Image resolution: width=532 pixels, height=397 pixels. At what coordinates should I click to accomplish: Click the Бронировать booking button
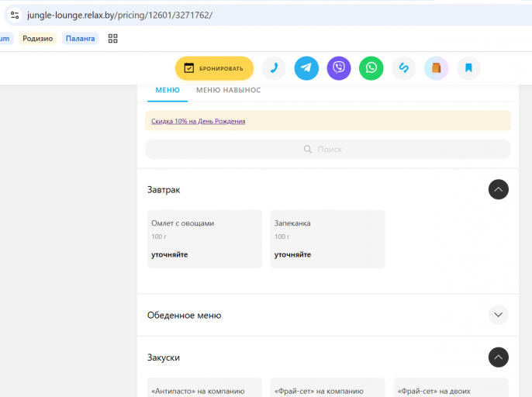pos(214,68)
